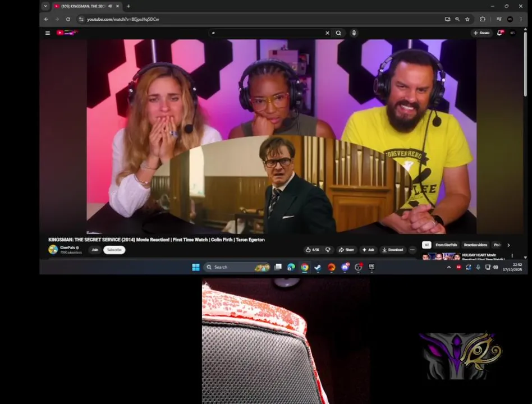Screen dimensions: 532x404
Task: Run search with the magnifier button
Action: (x=338, y=33)
